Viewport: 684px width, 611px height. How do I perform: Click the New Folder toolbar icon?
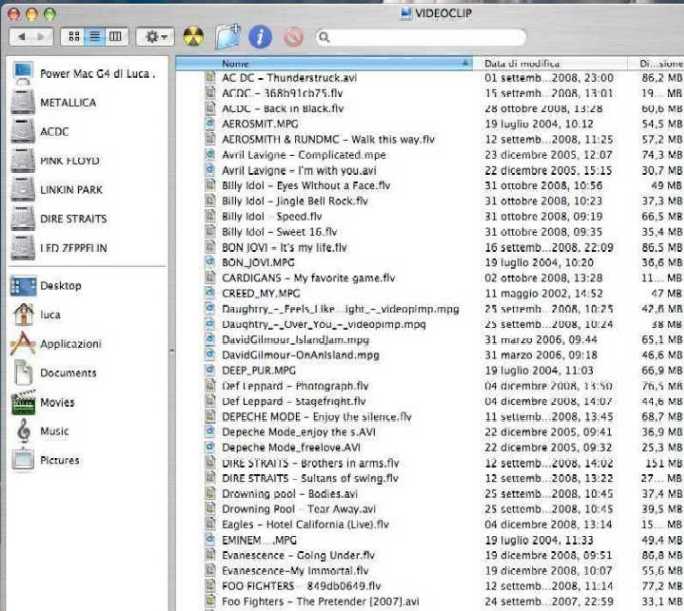click(x=228, y=36)
